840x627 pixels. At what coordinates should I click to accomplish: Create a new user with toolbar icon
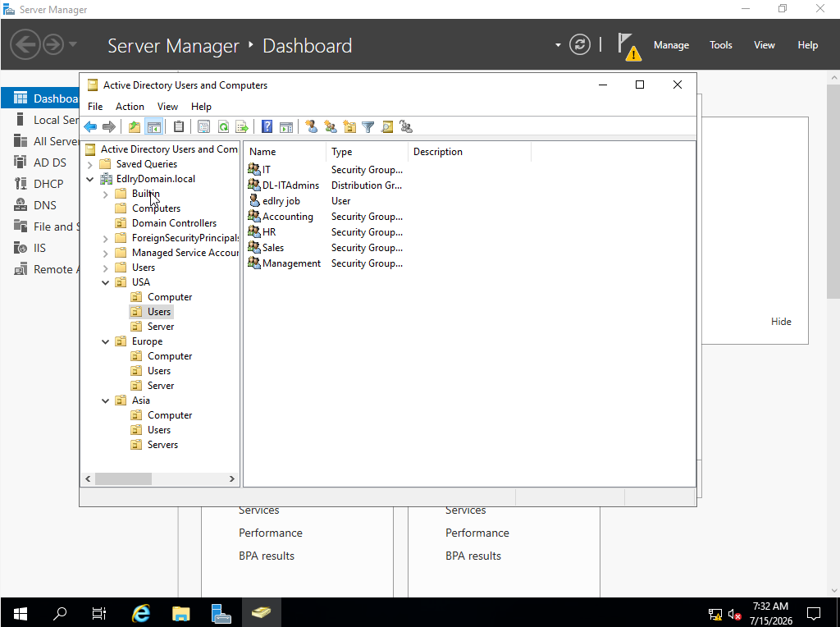point(311,127)
